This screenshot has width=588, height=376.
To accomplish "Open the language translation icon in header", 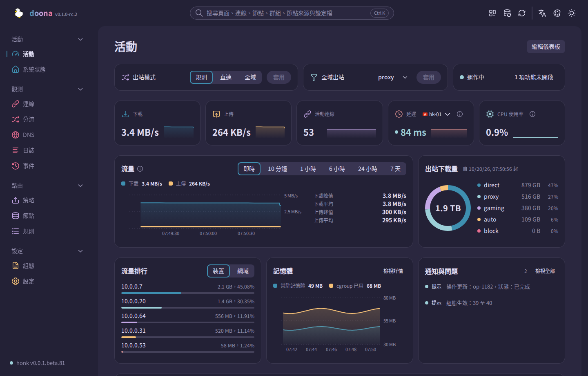I will click(542, 13).
